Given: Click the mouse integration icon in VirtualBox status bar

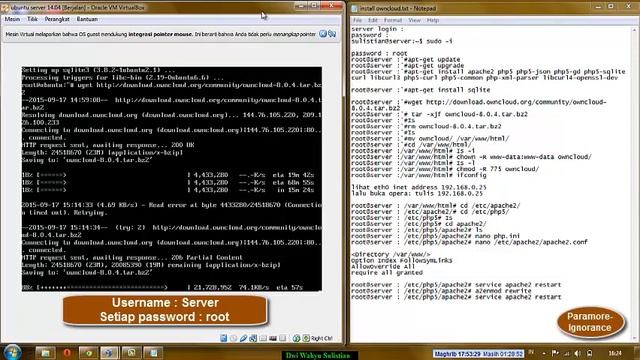Looking at the screenshot, I should click(296, 338).
